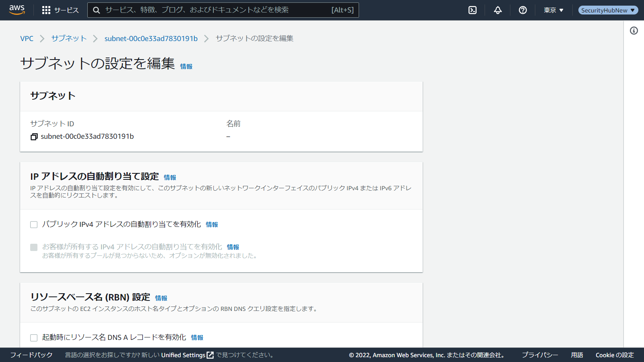Image resolution: width=644 pixels, height=362 pixels.
Task: Open subnet-00c0e33ad7830191b breadcrumb link
Action: tap(151, 39)
